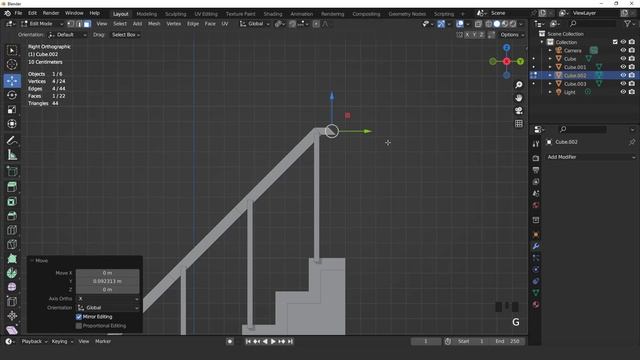Viewport: 640px width, 360px height.
Task: Select the Loop Cut tool
Action: tap(12, 230)
